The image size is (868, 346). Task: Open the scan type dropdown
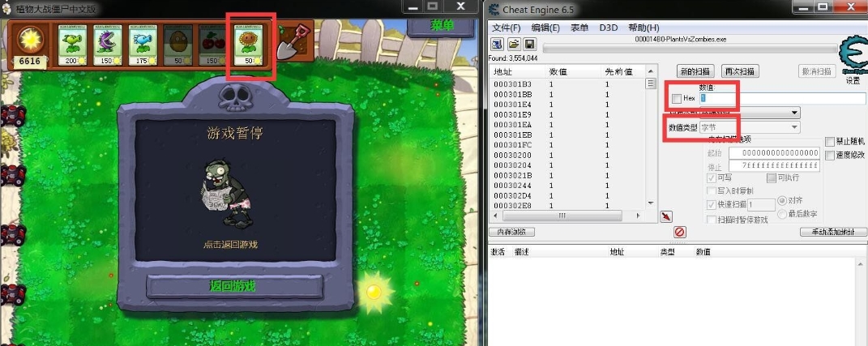[x=750, y=113]
